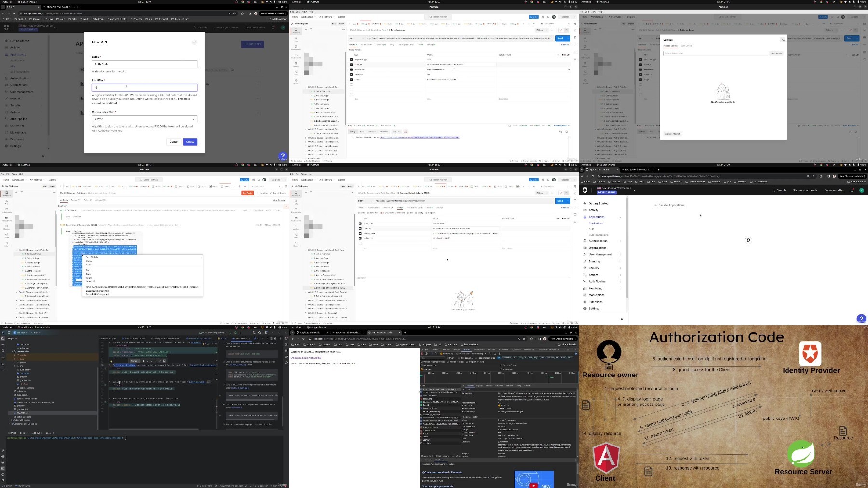
Task: Open Send options arrow in GET Postman window
Action: coord(568,38)
